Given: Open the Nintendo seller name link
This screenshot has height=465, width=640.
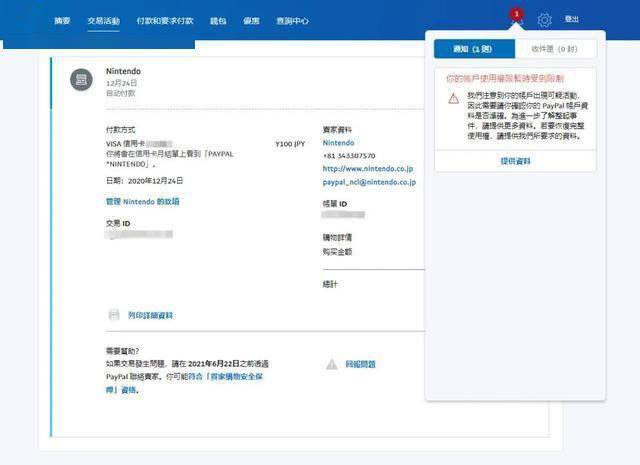Looking at the screenshot, I should click(338, 142).
